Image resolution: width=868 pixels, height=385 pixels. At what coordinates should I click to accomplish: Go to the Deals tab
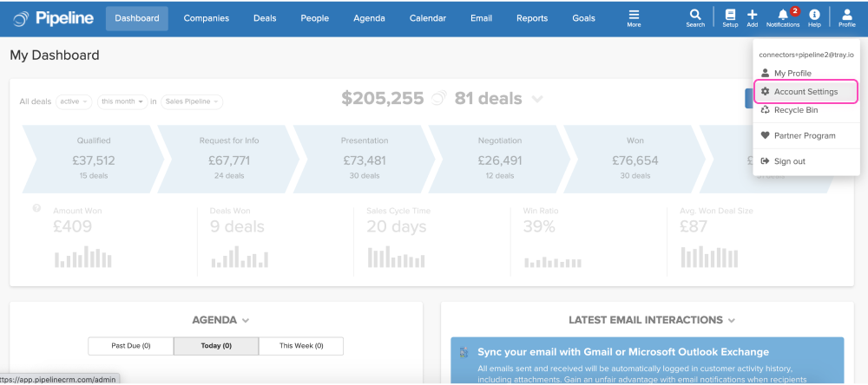265,18
